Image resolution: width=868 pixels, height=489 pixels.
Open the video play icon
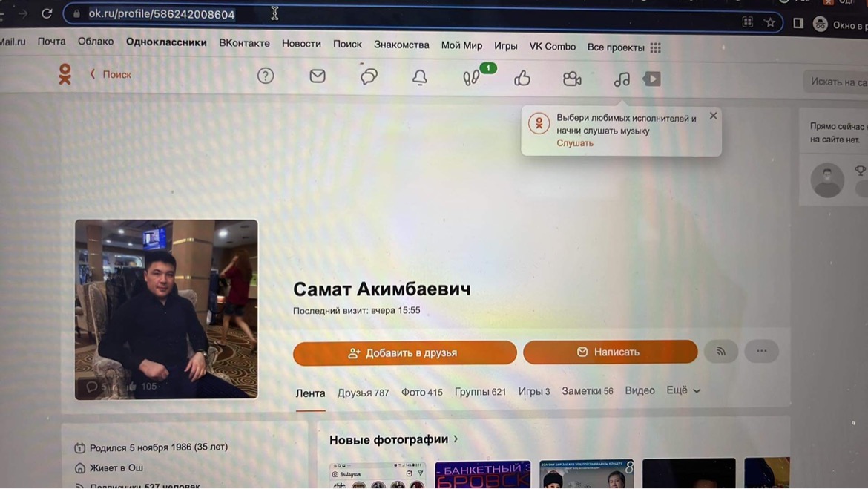[x=651, y=79]
